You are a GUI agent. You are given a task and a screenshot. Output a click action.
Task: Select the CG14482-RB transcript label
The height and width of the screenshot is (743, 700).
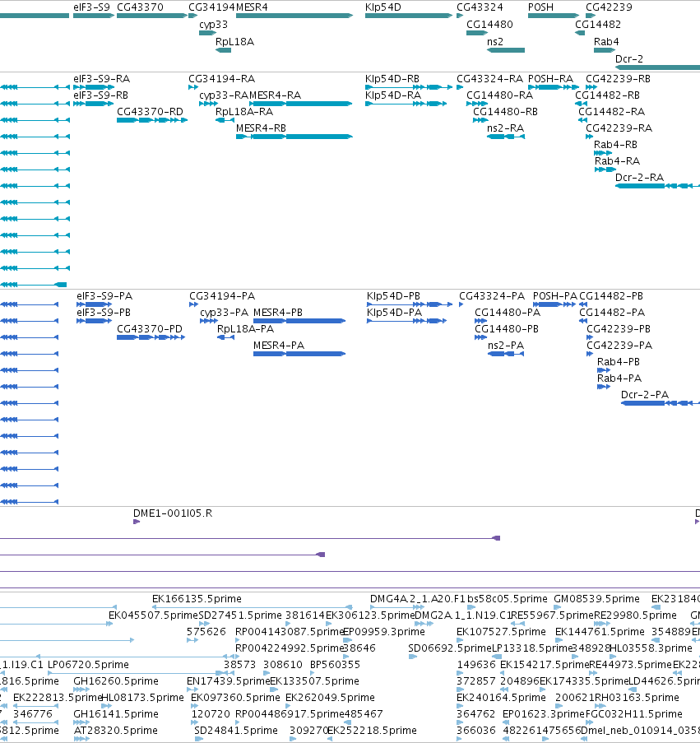[608, 95]
